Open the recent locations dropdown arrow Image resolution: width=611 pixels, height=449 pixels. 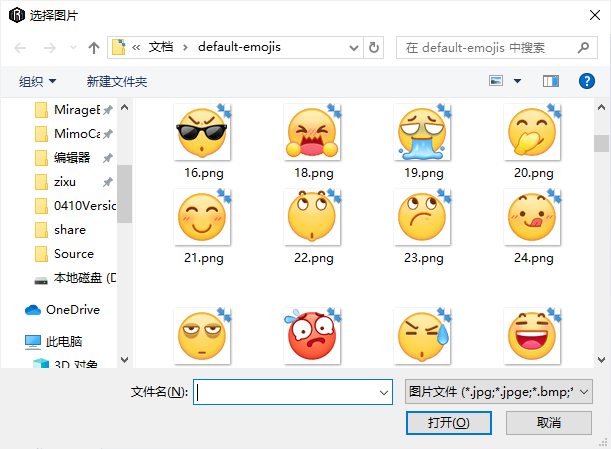click(x=71, y=47)
